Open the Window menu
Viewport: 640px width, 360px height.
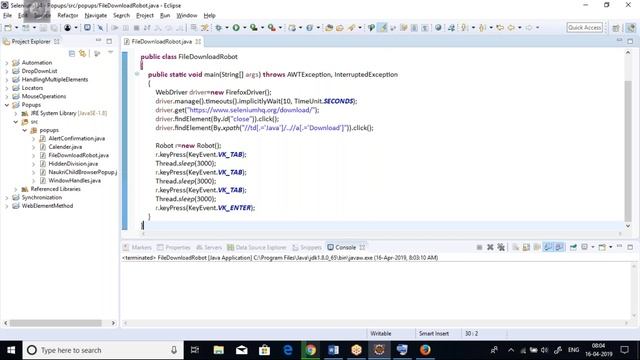click(187, 16)
